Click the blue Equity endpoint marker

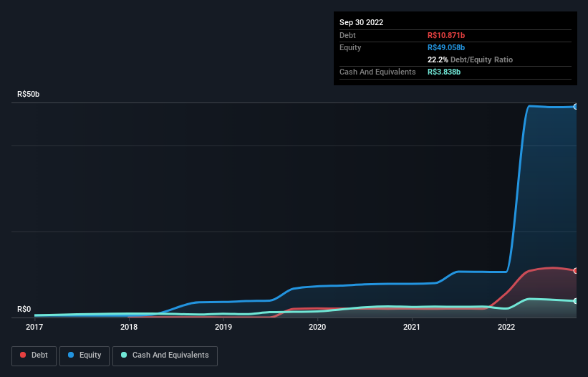(x=576, y=107)
